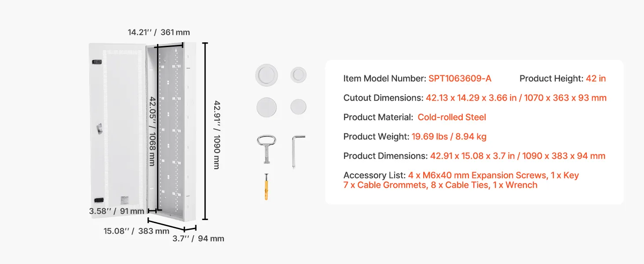
Task: Click the large ringed cable grommet image
Action: tap(266, 75)
